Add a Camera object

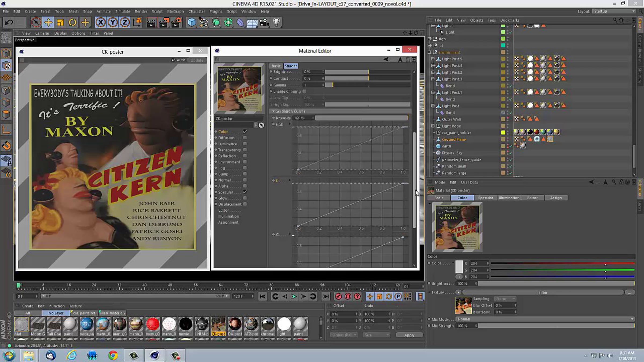(x=264, y=23)
